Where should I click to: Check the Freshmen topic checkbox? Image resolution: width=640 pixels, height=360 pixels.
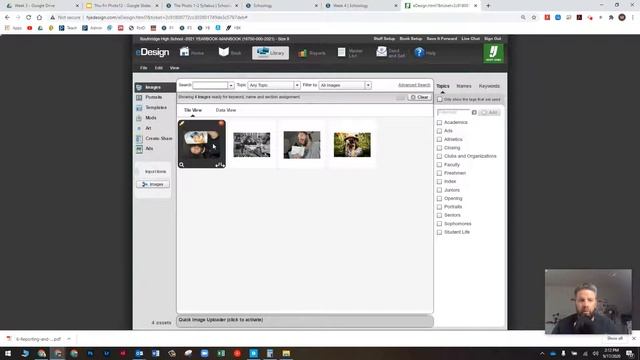click(439, 173)
